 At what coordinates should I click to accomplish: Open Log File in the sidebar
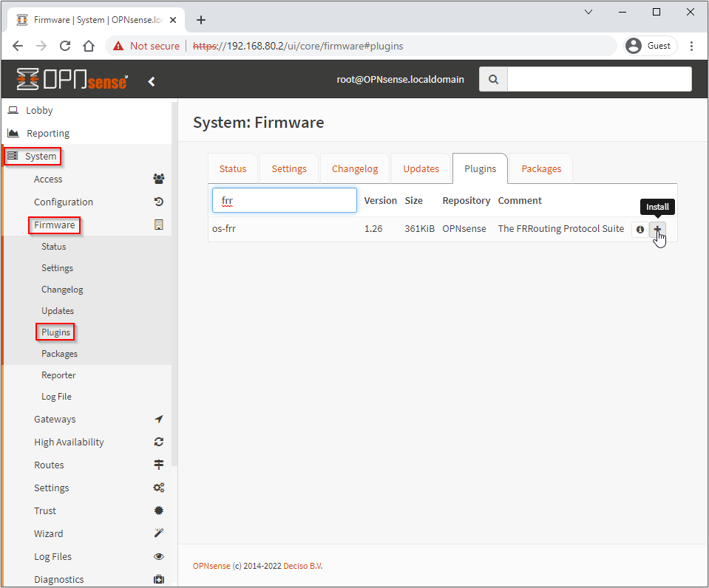56,397
